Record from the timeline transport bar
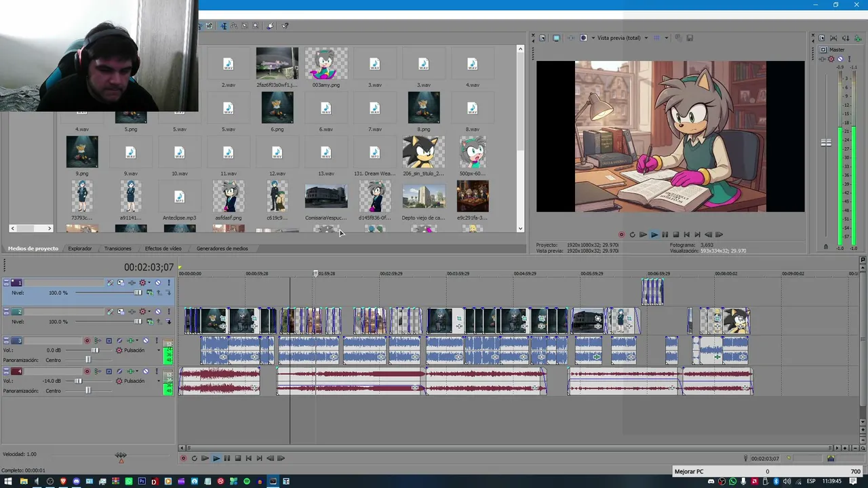The image size is (868, 488). [x=183, y=458]
